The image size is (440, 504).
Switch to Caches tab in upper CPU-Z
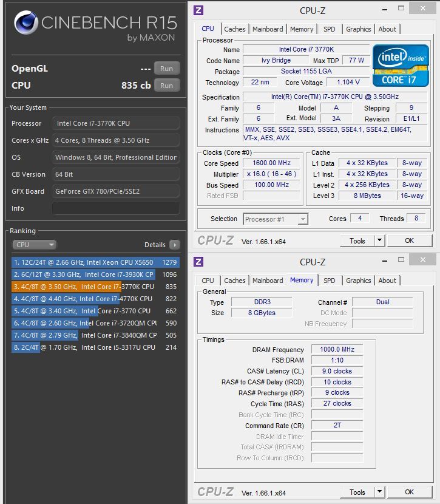click(x=235, y=29)
